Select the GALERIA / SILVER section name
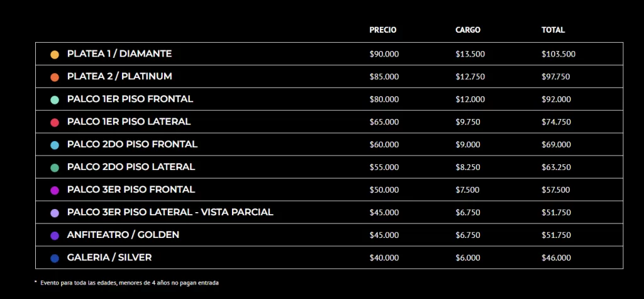Image resolution: width=644 pixels, height=299 pixels. pos(109,257)
